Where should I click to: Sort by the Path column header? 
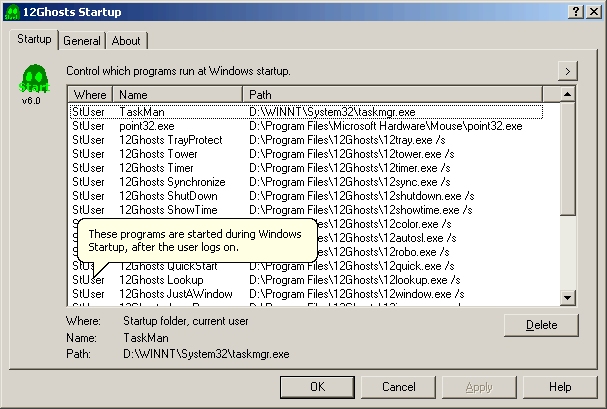[393, 94]
